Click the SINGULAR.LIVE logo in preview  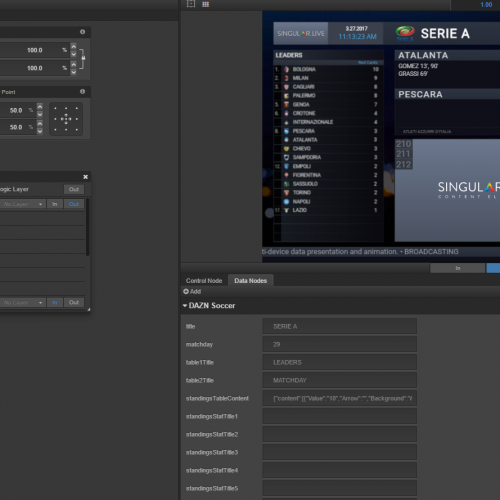pyautogui.click(x=301, y=34)
